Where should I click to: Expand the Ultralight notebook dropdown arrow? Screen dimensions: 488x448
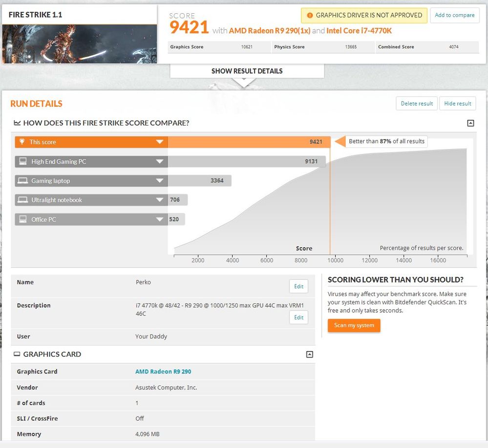160,199
